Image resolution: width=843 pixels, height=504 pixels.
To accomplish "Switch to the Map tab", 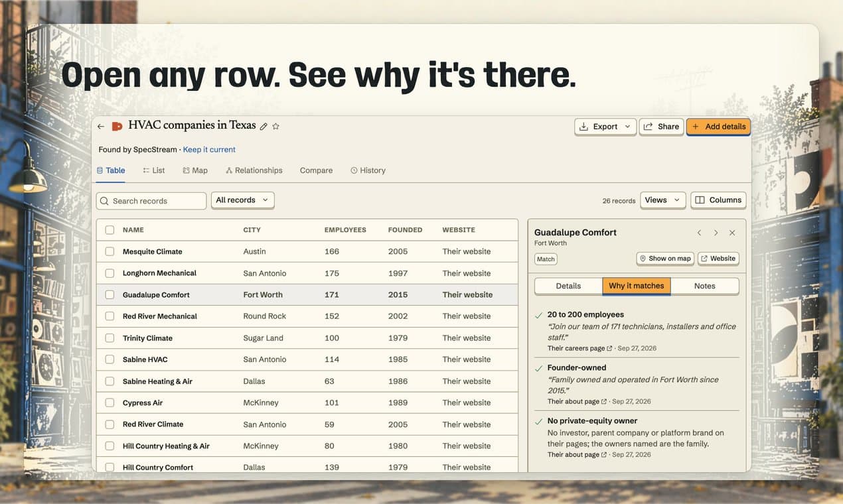I will coord(195,170).
